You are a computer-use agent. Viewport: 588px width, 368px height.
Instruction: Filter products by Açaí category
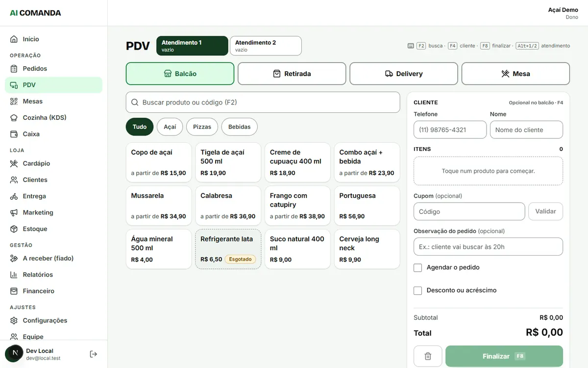(170, 127)
